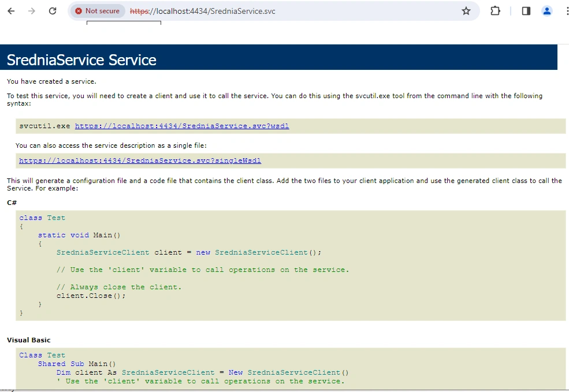569x392 pixels.
Task: Click the browser Back arrow
Action: click(x=11, y=11)
